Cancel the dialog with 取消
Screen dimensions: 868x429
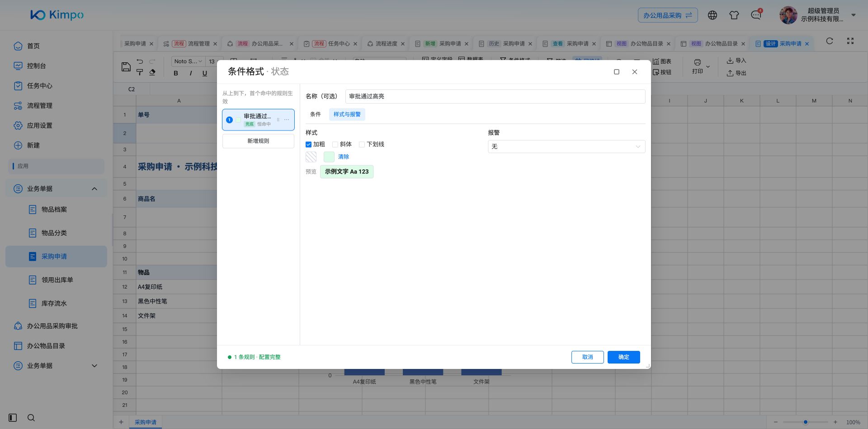click(587, 357)
